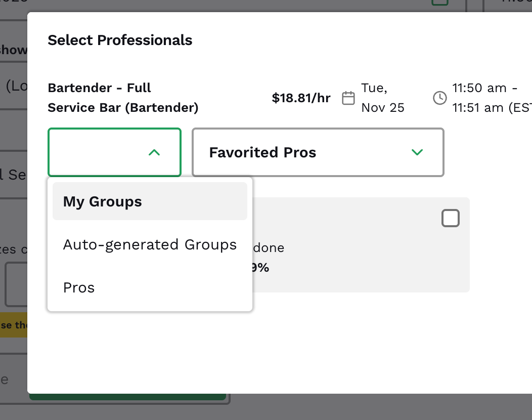Click the Bartender - Full Service Bar label
This screenshot has height=420, width=532.
tap(123, 98)
